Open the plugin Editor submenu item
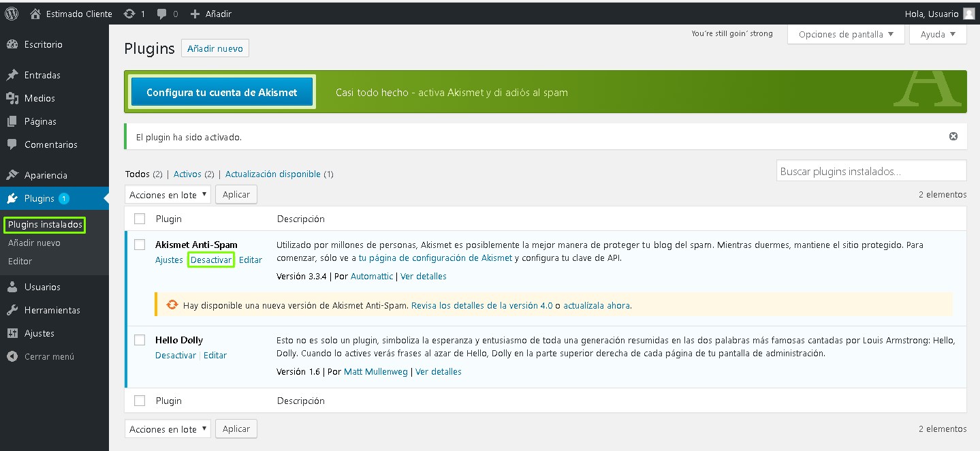 pyautogui.click(x=20, y=261)
